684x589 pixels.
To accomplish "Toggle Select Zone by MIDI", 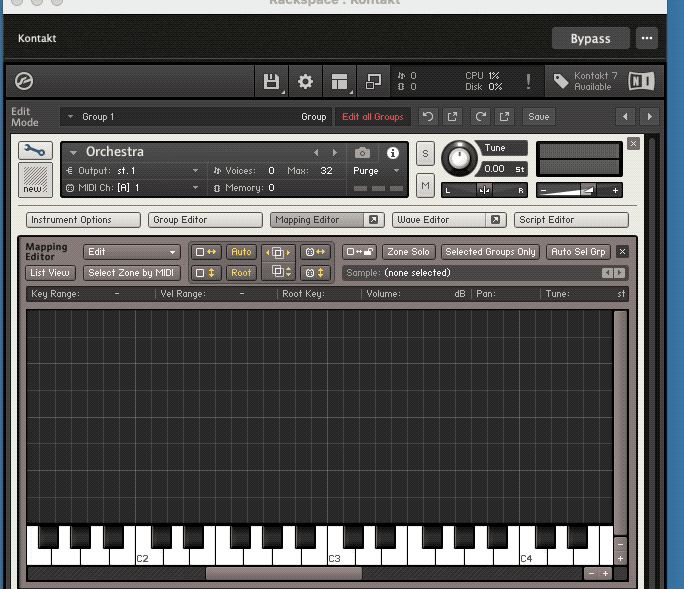I will tap(131, 273).
